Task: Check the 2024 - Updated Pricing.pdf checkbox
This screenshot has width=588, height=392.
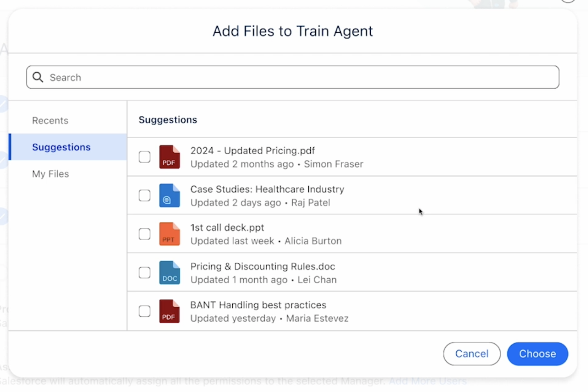Action: click(144, 157)
